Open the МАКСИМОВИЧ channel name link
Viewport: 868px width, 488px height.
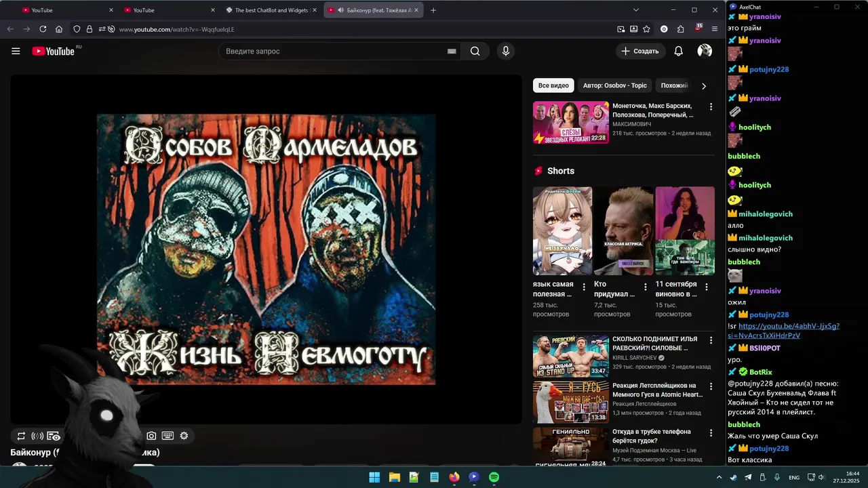tap(631, 124)
